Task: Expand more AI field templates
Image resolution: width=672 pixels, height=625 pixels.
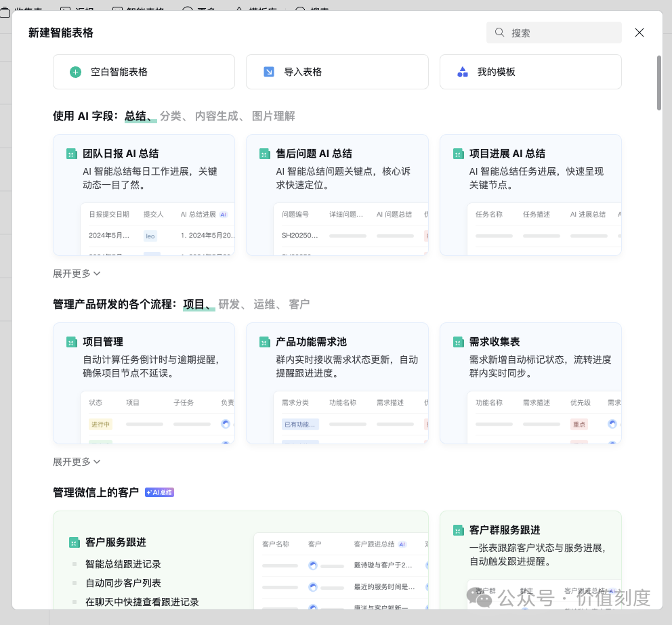Action: point(77,274)
